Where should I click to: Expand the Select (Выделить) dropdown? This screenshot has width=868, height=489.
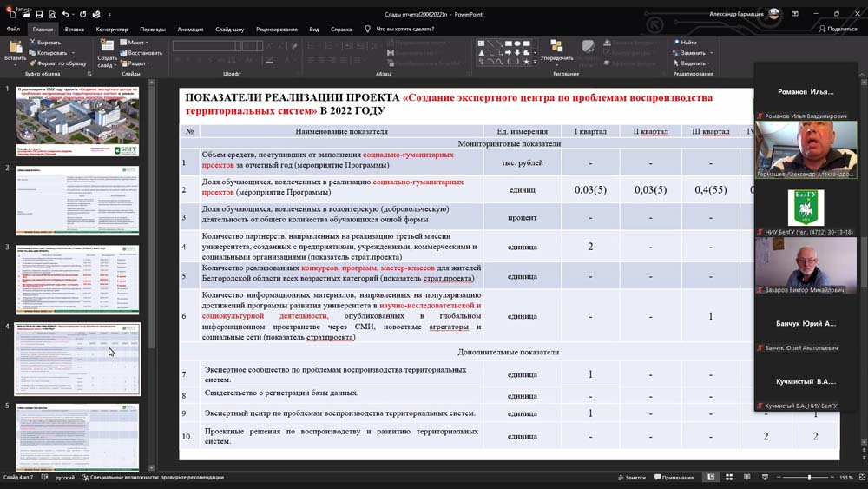[x=692, y=63]
